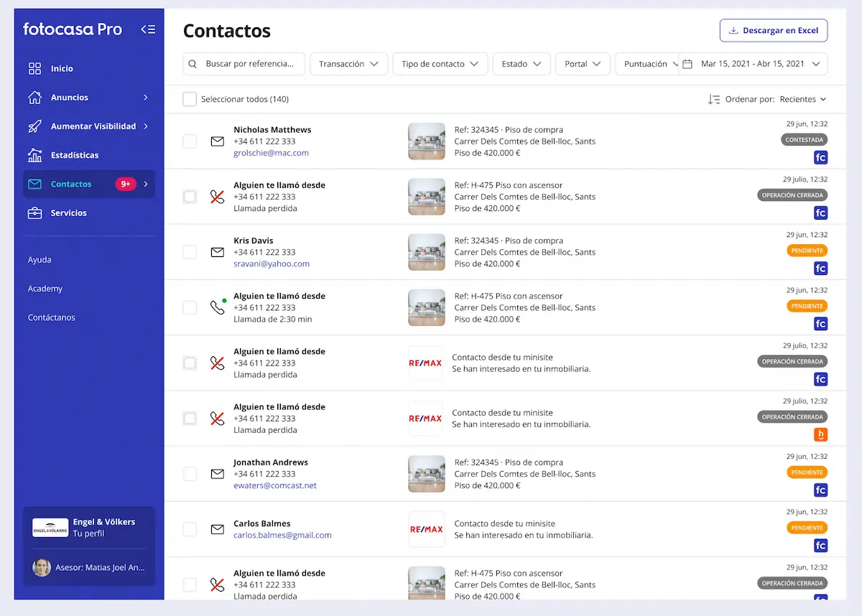This screenshot has width=862, height=616.
Task: Open email link grolschie@mac.com
Action: (x=271, y=153)
